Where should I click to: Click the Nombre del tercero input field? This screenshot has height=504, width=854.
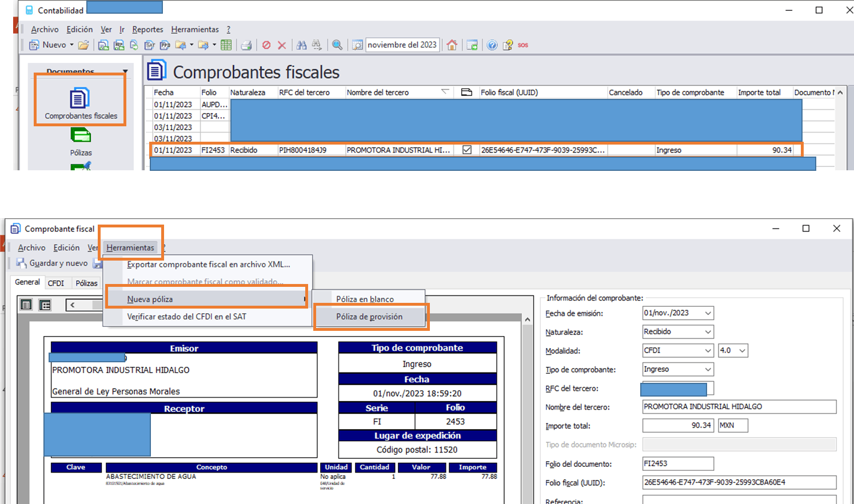click(739, 407)
